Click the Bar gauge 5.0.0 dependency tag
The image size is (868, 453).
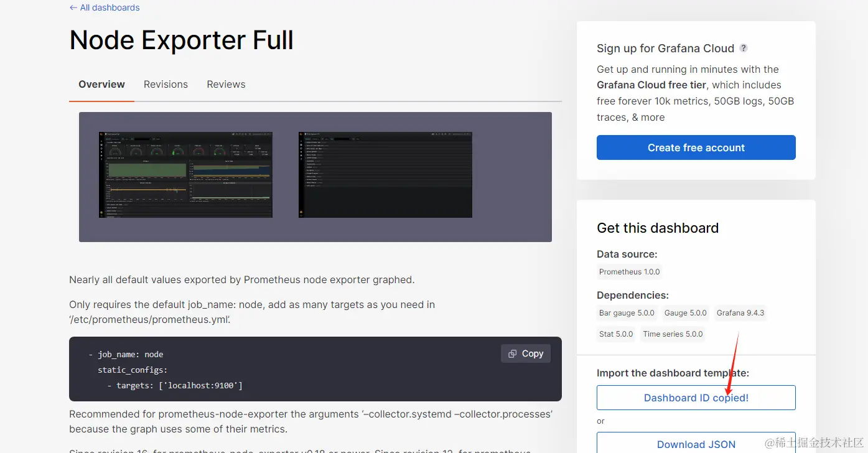pos(627,313)
